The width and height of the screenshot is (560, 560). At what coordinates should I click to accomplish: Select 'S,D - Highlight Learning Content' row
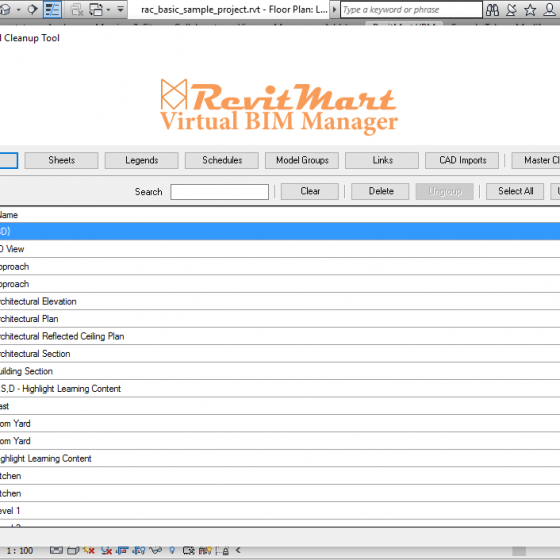coord(280,389)
